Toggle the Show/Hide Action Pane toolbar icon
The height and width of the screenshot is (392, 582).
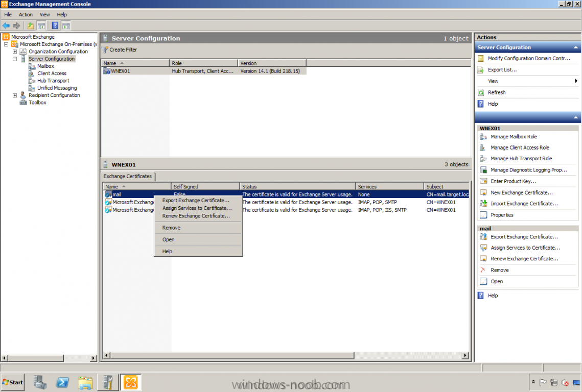tap(66, 26)
